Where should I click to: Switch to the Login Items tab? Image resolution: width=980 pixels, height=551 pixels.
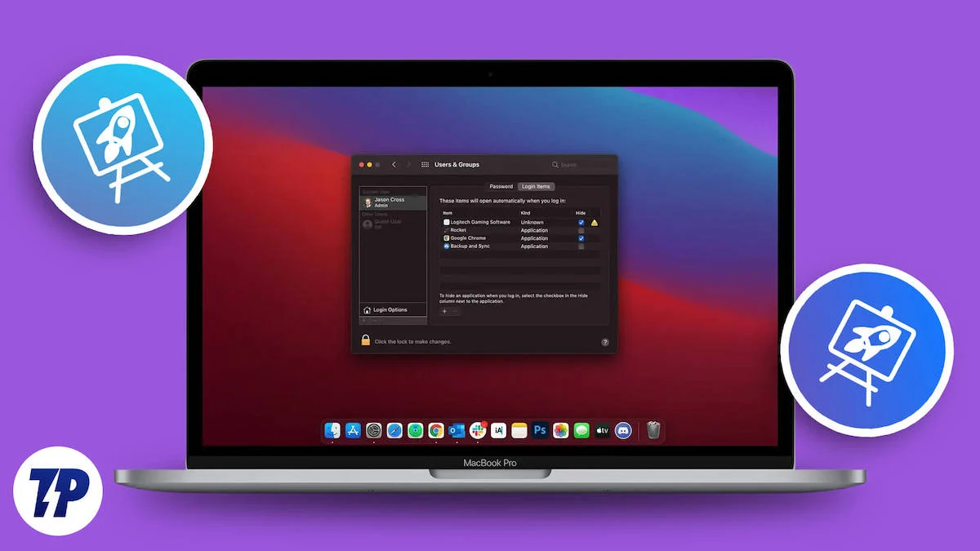537,187
